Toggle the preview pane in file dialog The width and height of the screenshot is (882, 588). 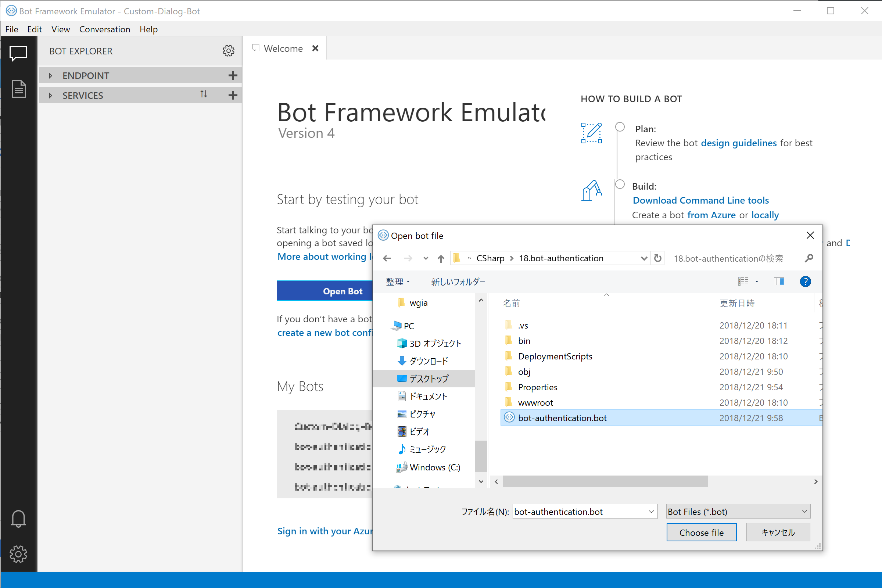(x=778, y=282)
